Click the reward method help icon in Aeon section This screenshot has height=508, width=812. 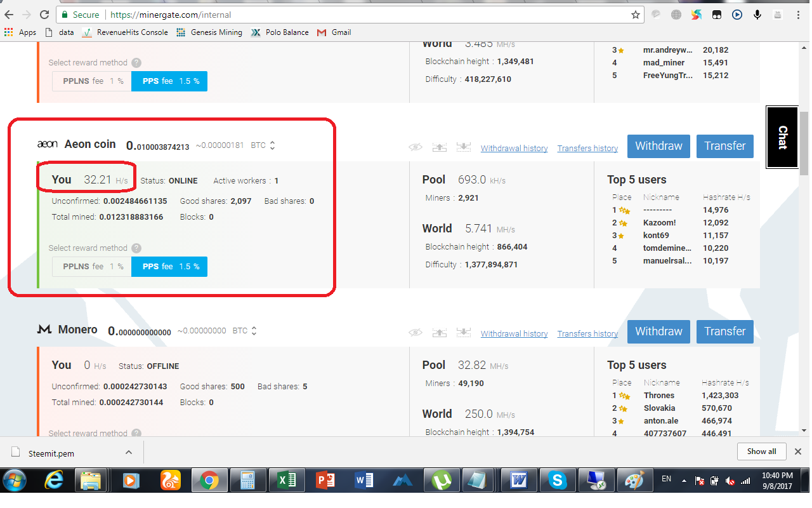(x=136, y=248)
